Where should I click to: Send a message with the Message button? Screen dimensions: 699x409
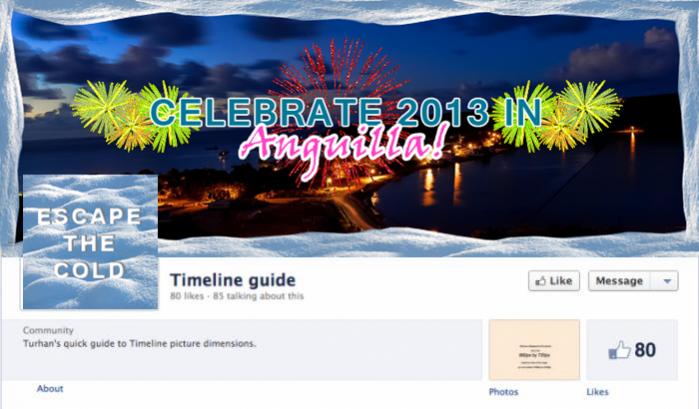click(x=620, y=281)
